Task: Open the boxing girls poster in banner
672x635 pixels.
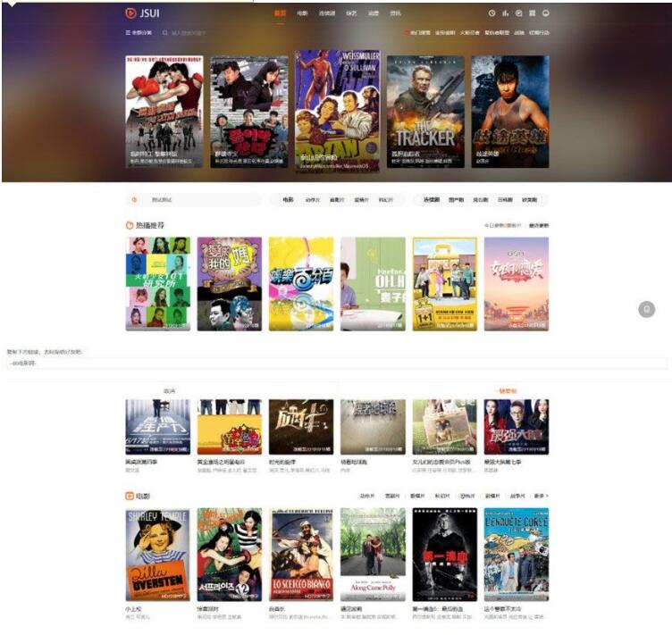Action: 164,112
